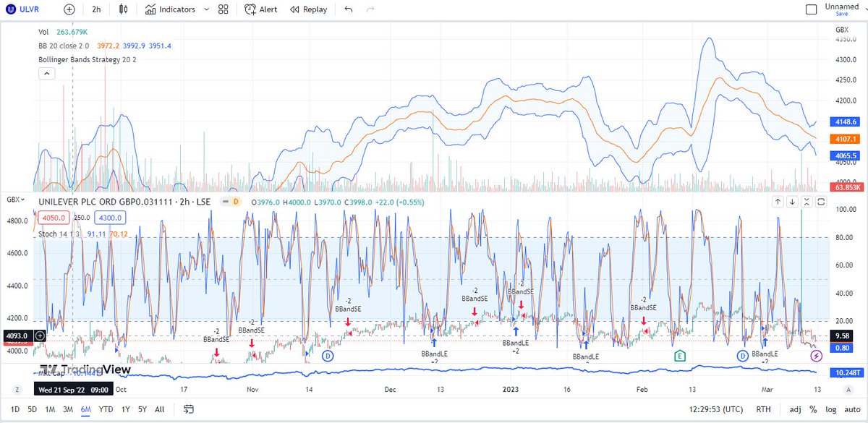Select the All date range
This screenshot has width=868, height=423.
(159, 409)
